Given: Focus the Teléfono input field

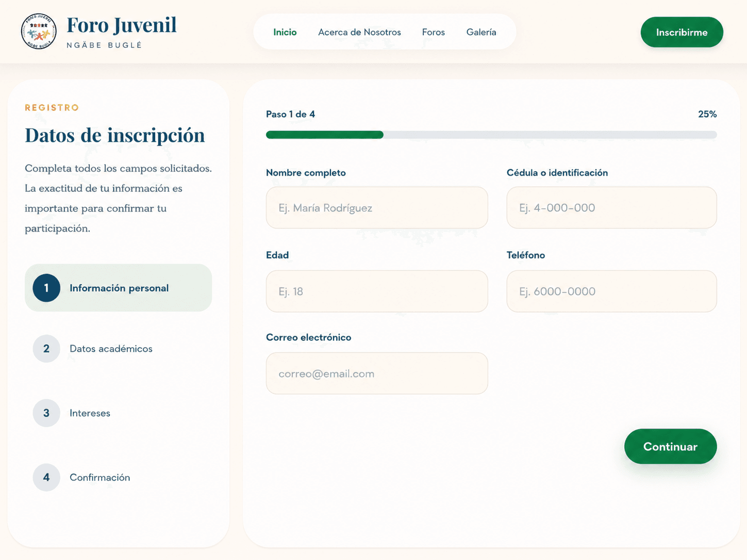Looking at the screenshot, I should [612, 291].
